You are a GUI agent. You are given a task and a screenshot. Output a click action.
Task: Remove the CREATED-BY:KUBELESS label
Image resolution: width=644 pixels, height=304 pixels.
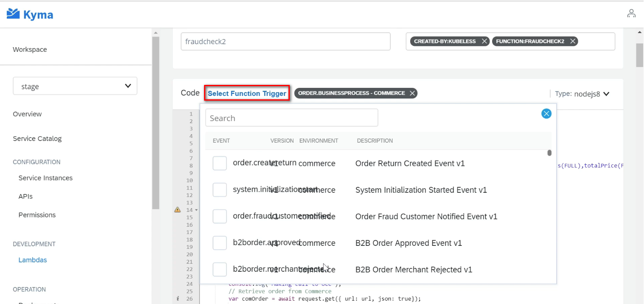click(x=484, y=41)
